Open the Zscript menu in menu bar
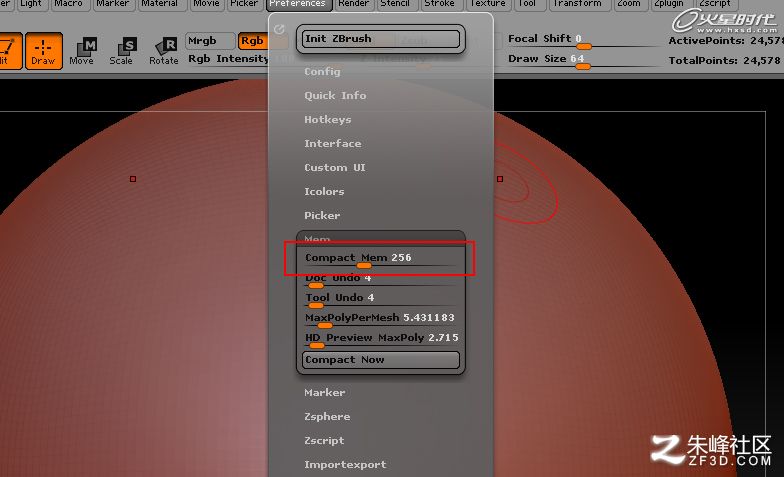 [714, 4]
